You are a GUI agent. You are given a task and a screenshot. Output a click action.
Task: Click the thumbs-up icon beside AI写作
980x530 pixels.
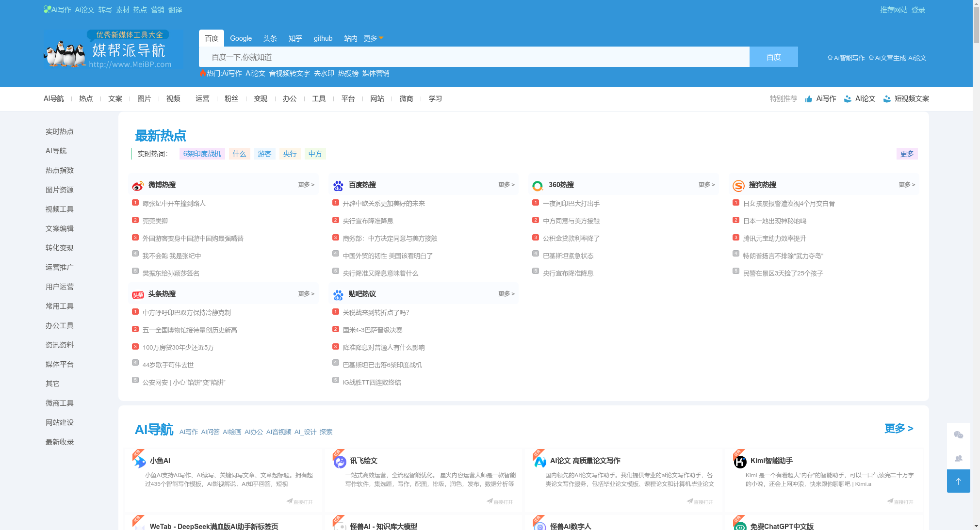pos(808,99)
